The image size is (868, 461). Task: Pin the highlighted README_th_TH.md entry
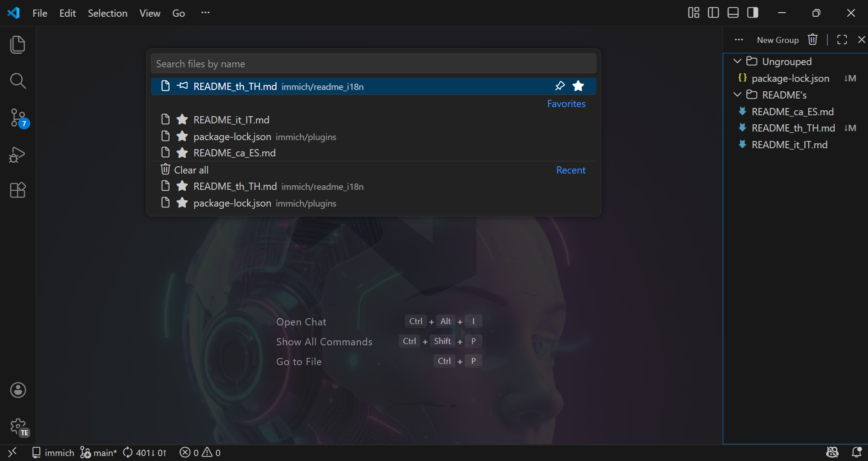[x=560, y=86]
